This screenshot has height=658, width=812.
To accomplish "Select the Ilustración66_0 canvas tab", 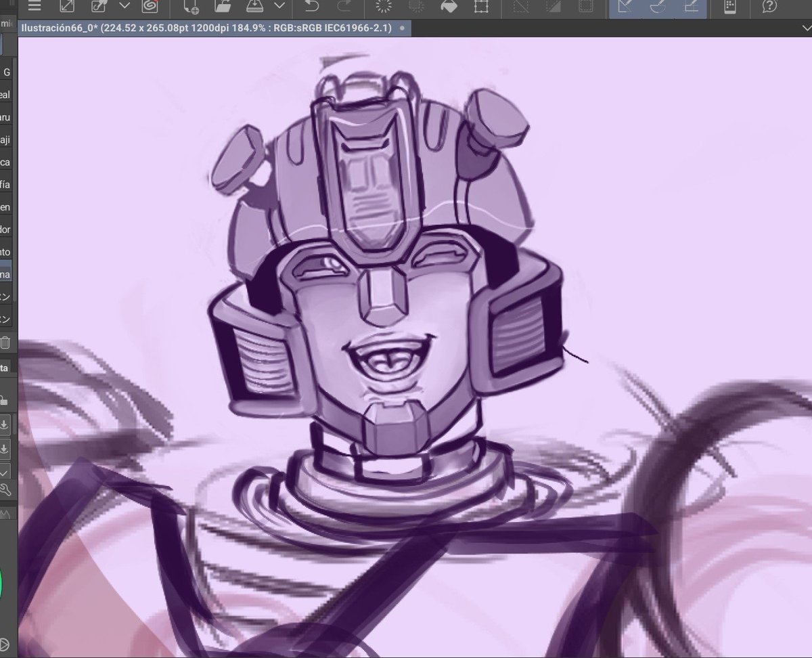I will coord(206,28).
